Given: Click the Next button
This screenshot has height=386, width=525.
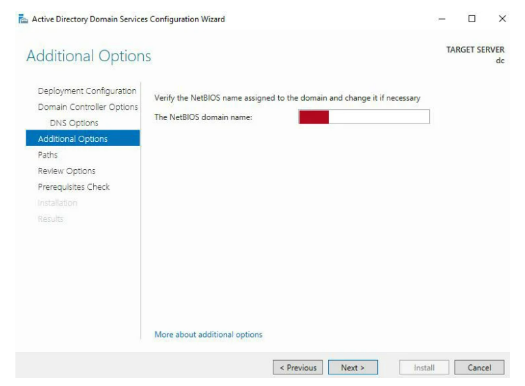Looking at the screenshot, I should point(353,368).
